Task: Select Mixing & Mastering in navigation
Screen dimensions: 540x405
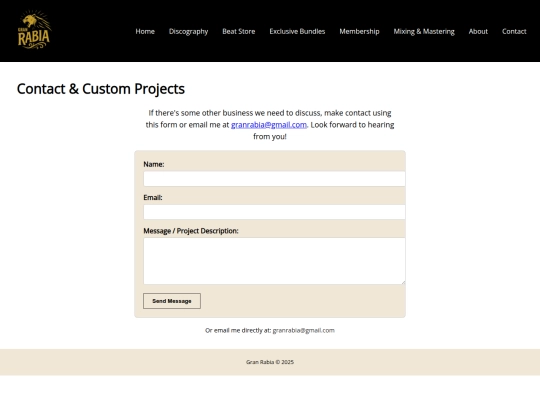Action: click(424, 31)
